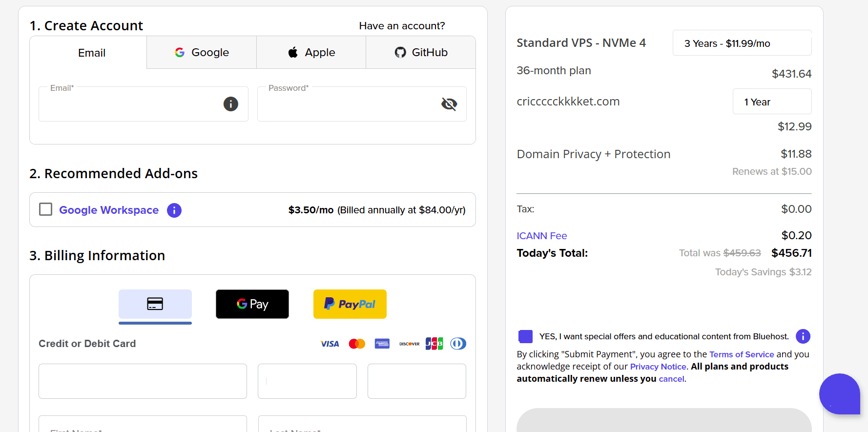Open the purple chat bubble widget
The height and width of the screenshot is (432, 868).
click(x=840, y=394)
